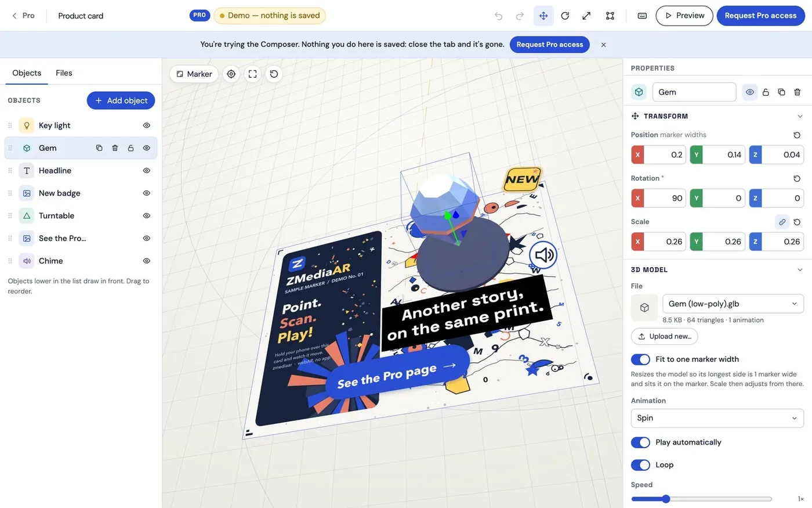The image size is (812, 508).
Task: Click the Key light bulb icon
Action: (x=27, y=125)
